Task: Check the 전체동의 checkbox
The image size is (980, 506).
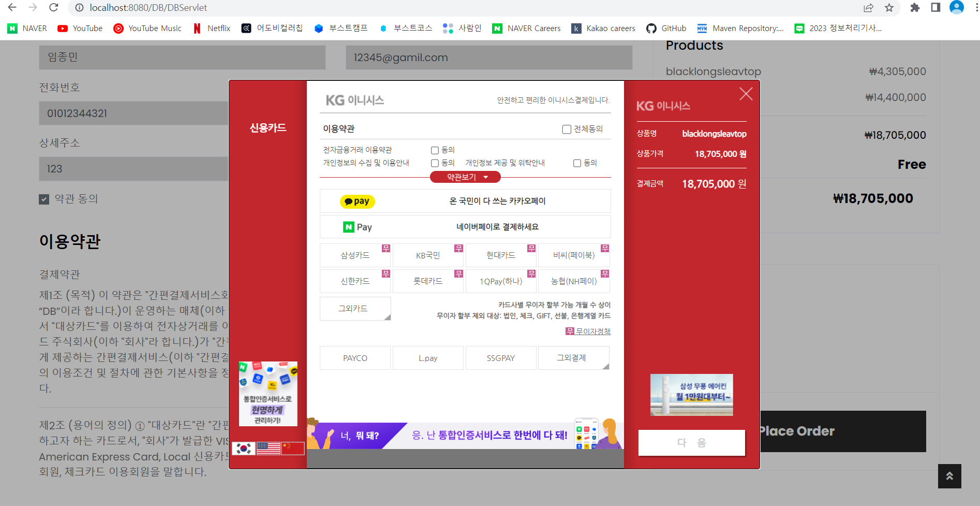Action: pyautogui.click(x=567, y=129)
